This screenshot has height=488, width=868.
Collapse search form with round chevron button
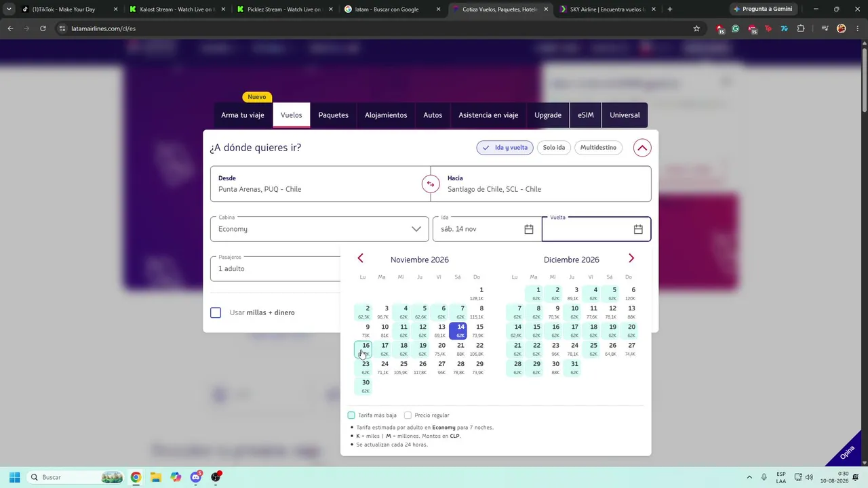click(x=642, y=148)
